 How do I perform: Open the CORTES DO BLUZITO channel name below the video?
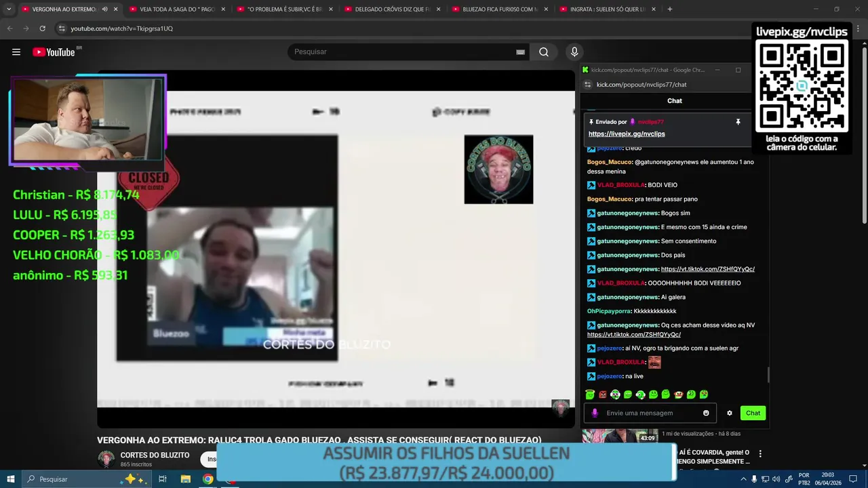(155, 455)
